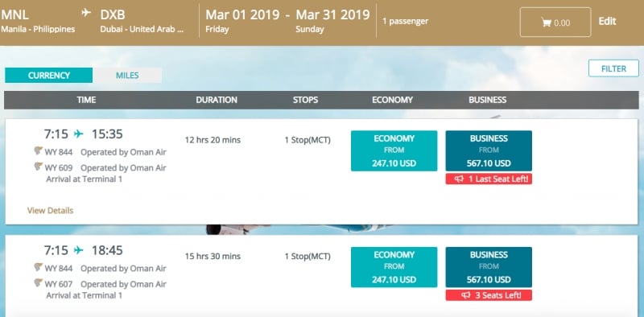Viewport: 644px width, 317px height.
Task: Switch pricing to MILES
Action: [127, 76]
